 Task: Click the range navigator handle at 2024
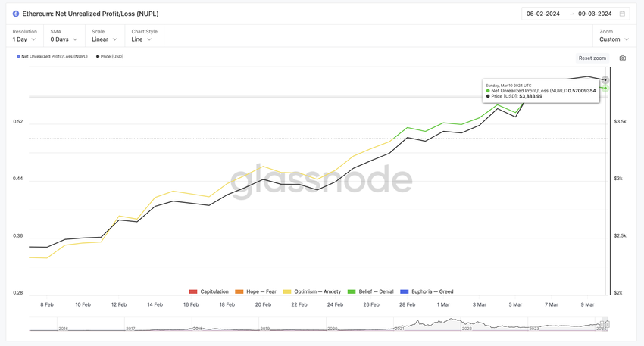point(605,324)
